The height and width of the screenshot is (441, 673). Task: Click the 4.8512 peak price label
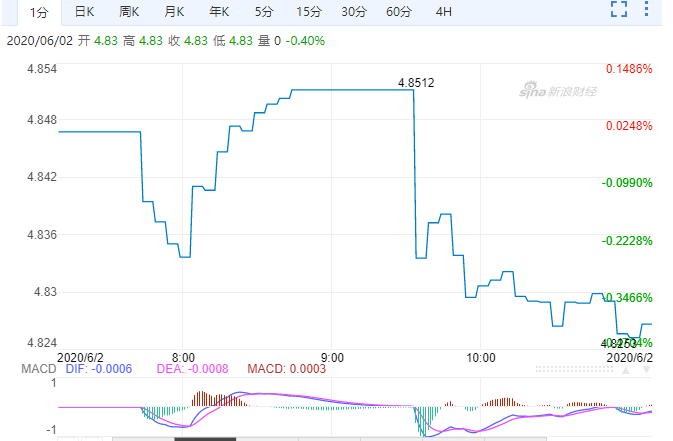416,83
